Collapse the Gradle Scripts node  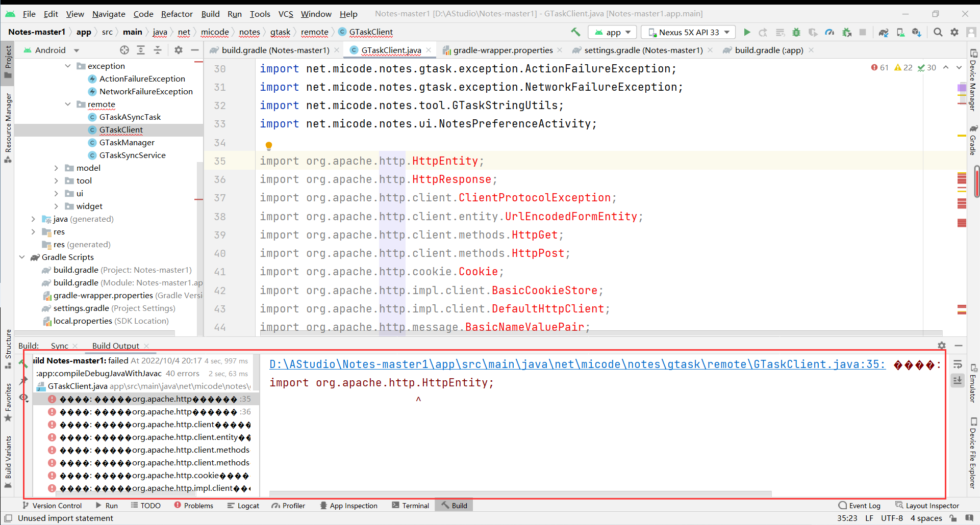coord(22,257)
